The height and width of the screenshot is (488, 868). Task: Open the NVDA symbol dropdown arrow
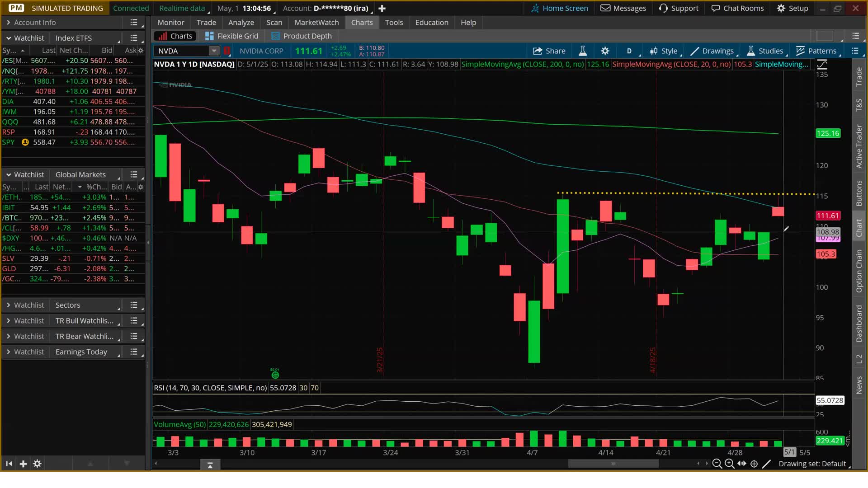(x=214, y=51)
